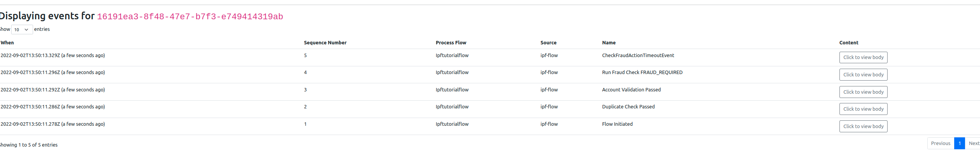980x157 pixels.
Task: Click the pink event ID text
Action: [x=190, y=17]
